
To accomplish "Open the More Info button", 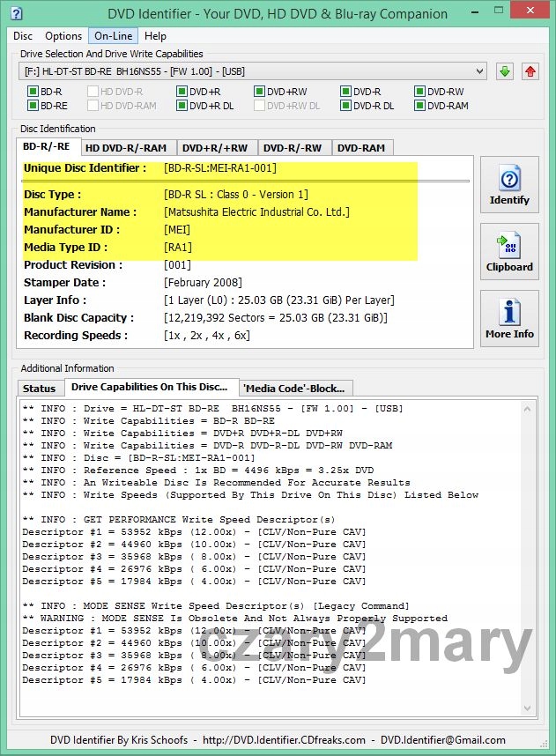I will pos(509,319).
